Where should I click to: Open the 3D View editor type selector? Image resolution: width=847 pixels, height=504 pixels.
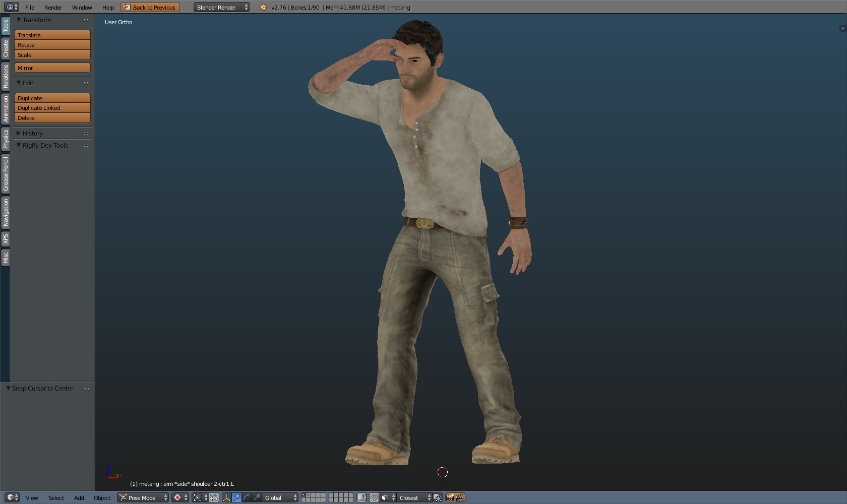pos(12,497)
